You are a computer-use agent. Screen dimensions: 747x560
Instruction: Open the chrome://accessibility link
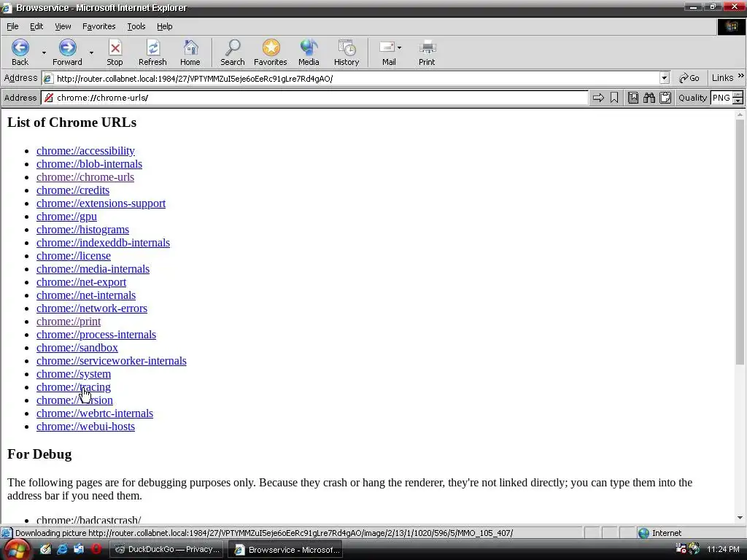(x=86, y=150)
